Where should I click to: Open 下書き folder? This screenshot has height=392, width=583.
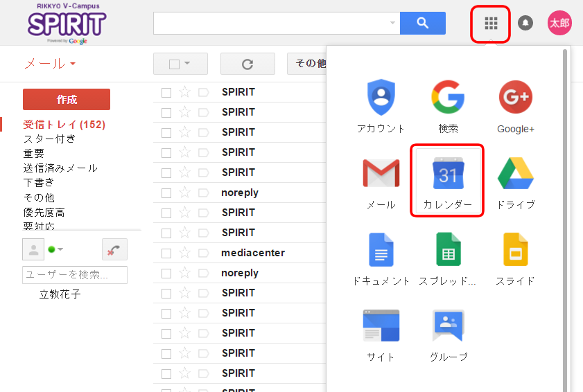[x=39, y=183]
